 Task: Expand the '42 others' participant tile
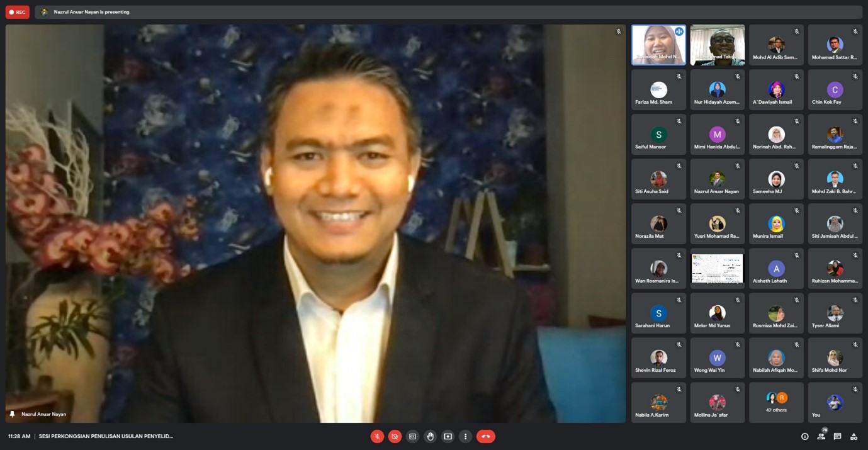tap(776, 402)
